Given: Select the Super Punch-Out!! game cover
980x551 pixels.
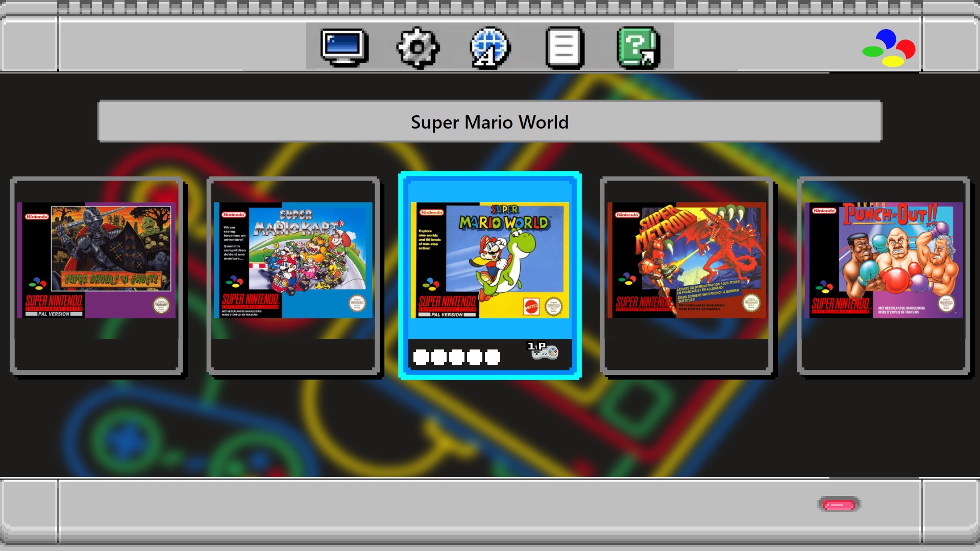Looking at the screenshot, I should point(884,260).
